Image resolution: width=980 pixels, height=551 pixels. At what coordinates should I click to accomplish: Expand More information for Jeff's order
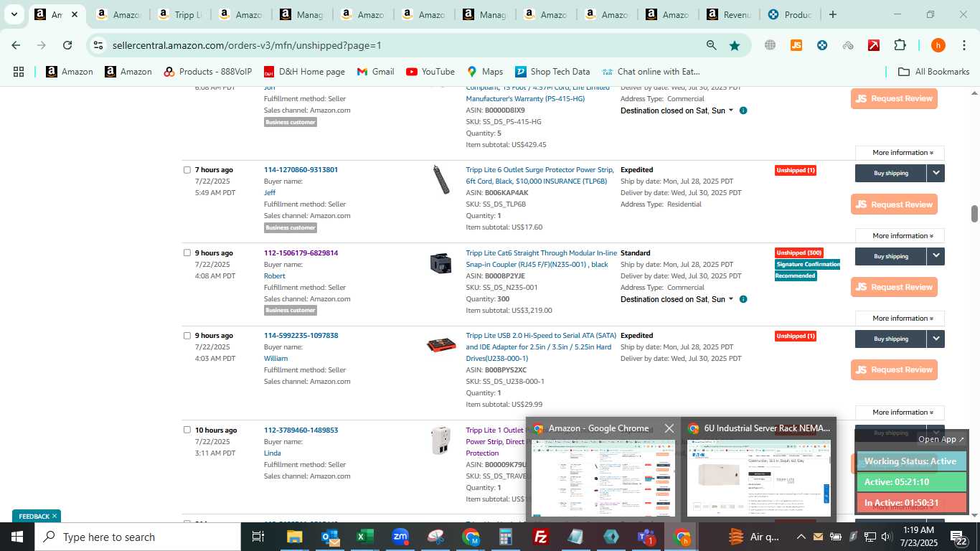coord(900,235)
